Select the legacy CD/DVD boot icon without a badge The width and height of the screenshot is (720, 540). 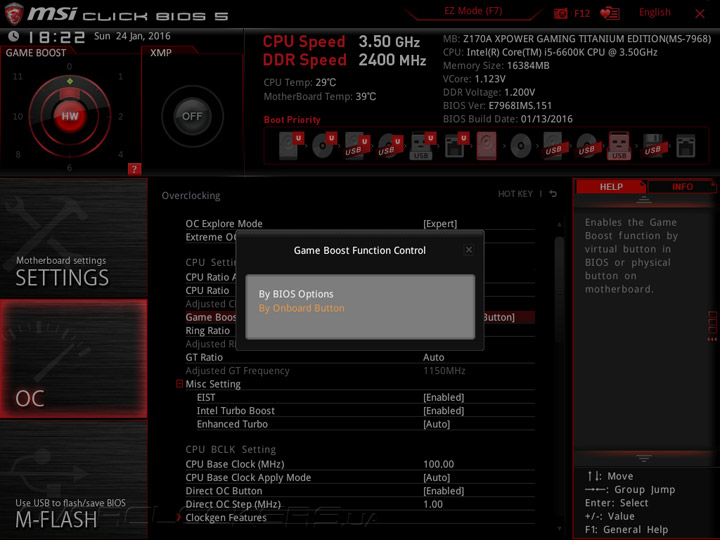(521, 146)
